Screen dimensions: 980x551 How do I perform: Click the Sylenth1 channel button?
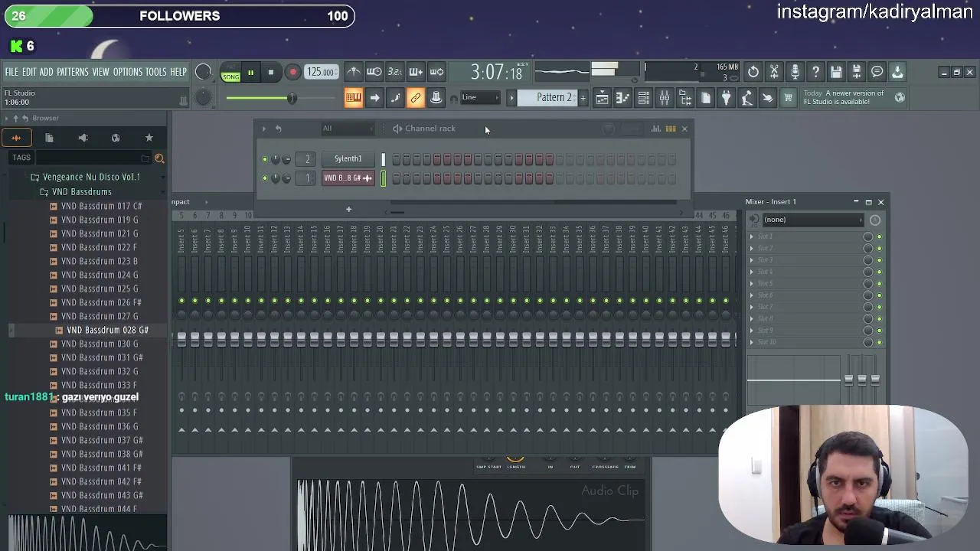point(348,159)
